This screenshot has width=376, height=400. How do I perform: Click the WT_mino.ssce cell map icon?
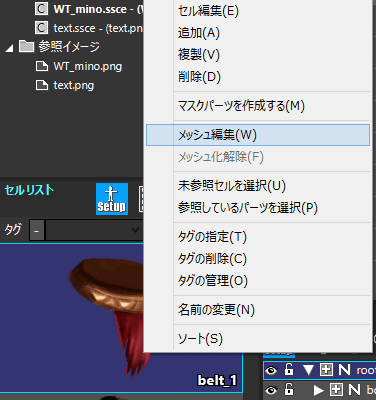pos(41,9)
